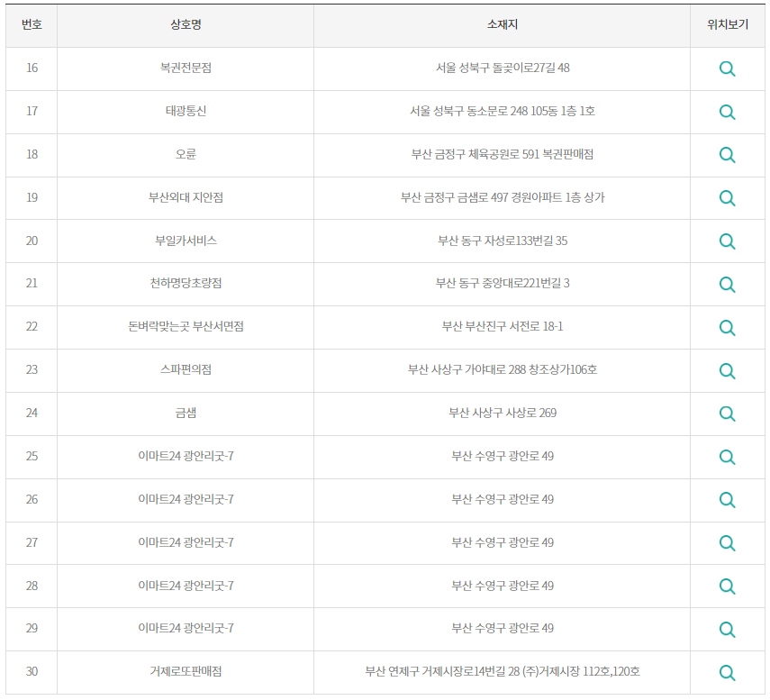Click row number 26
Viewport: 770px width, 700px height.
32,500
